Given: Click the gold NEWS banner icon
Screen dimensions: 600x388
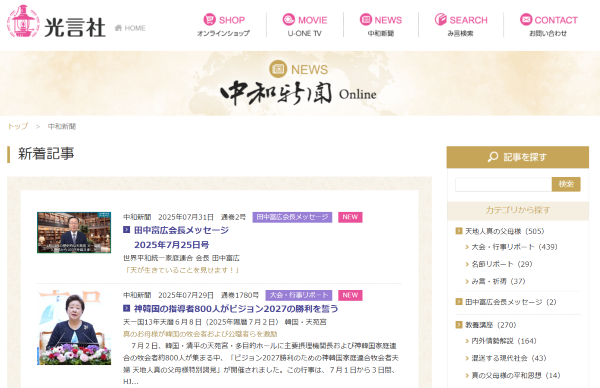Looking at the screenshot, I should tap(278, 69).
